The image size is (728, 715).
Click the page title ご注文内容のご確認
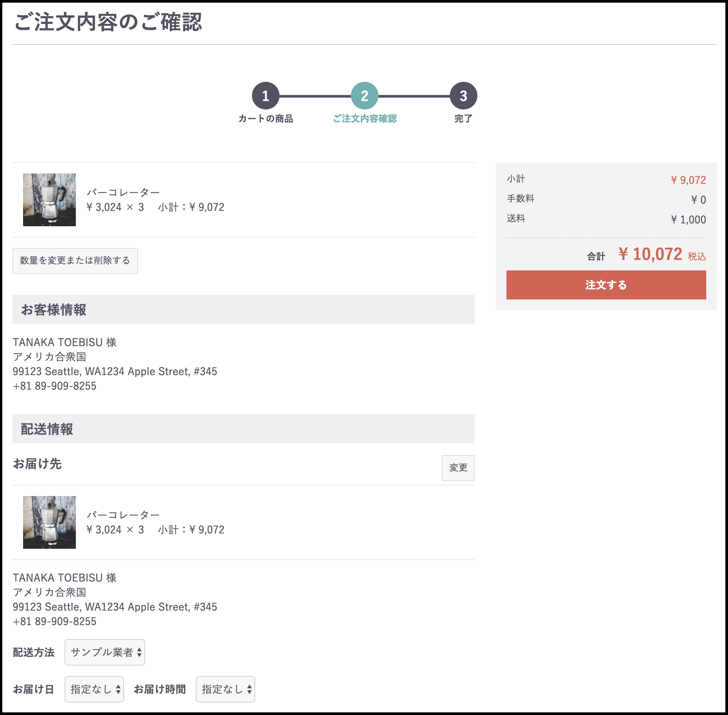click(x=108, y=22)
